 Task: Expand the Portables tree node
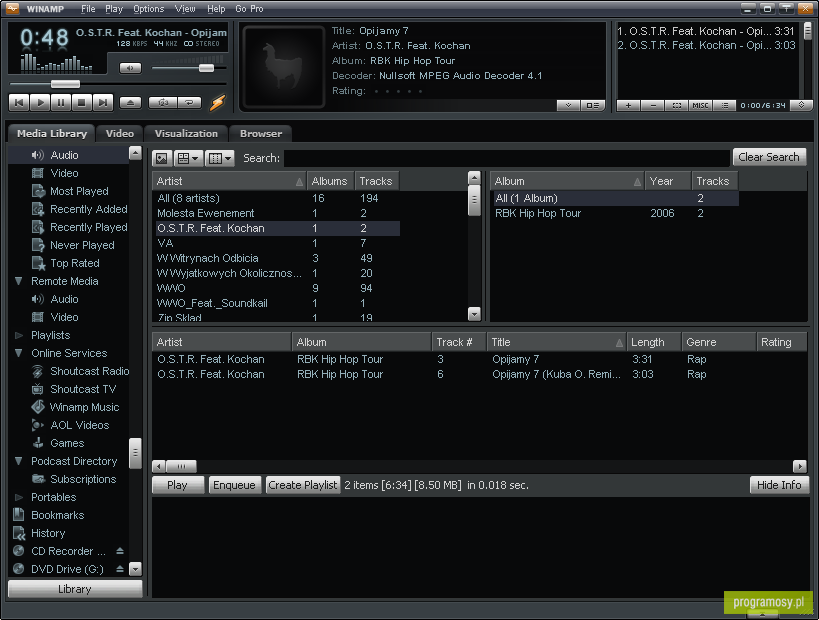(x=19, y=497)
